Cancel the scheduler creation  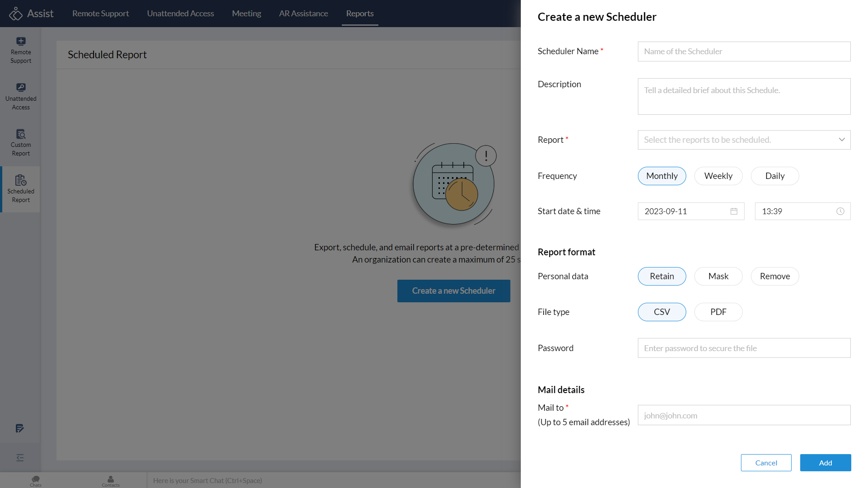pos(766,463)
